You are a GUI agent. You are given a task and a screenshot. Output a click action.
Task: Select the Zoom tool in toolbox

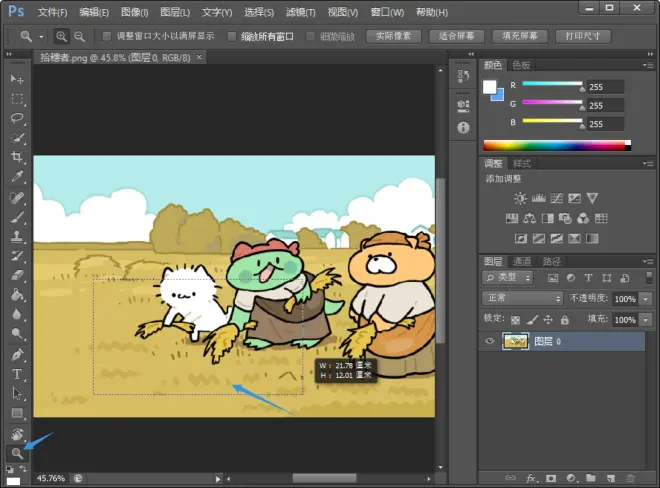point(17,453)
